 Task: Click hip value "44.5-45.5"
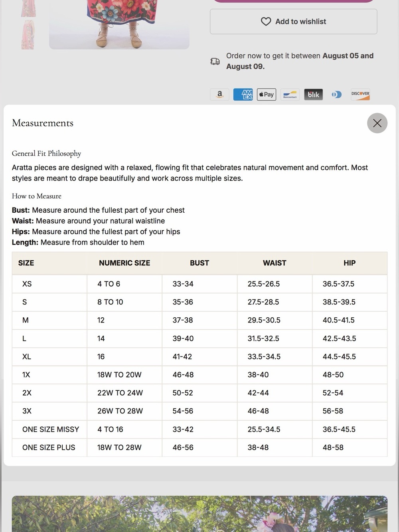point(339,357)
